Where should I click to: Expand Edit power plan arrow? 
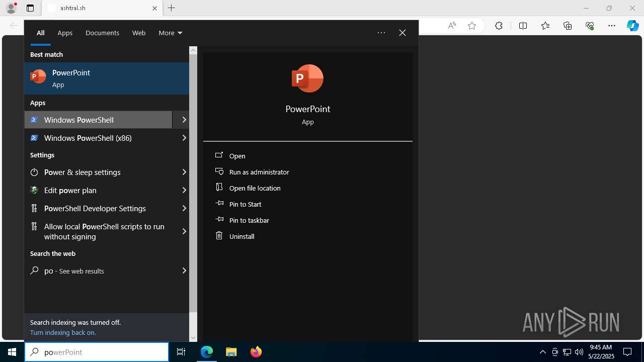point(184,190)
